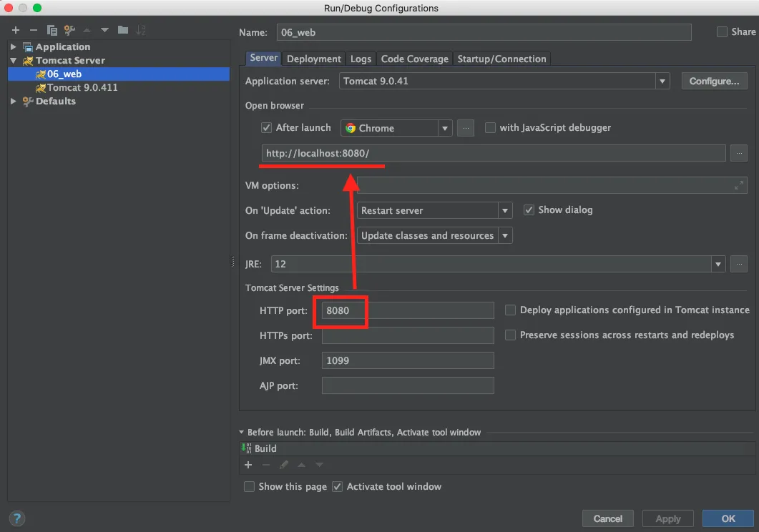The image size is (759, 532).
Task: Switch to the Server tab
Action: 263,58
